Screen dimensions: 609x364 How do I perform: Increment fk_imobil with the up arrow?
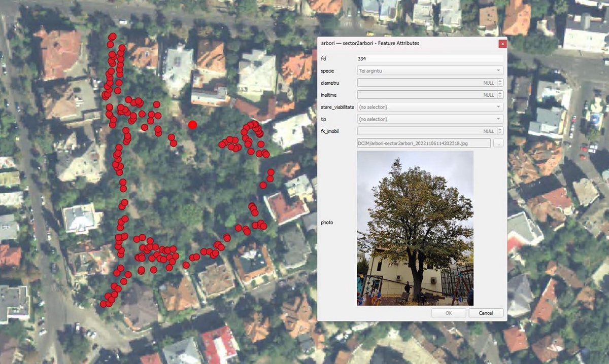tap(500, 129)
